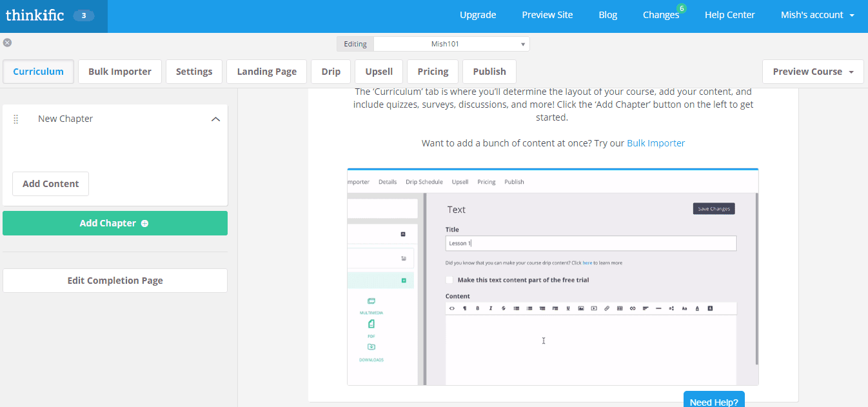This screenshot has height=407, width=868.
Task: Open Preview Site link
Action: point(547,15)
